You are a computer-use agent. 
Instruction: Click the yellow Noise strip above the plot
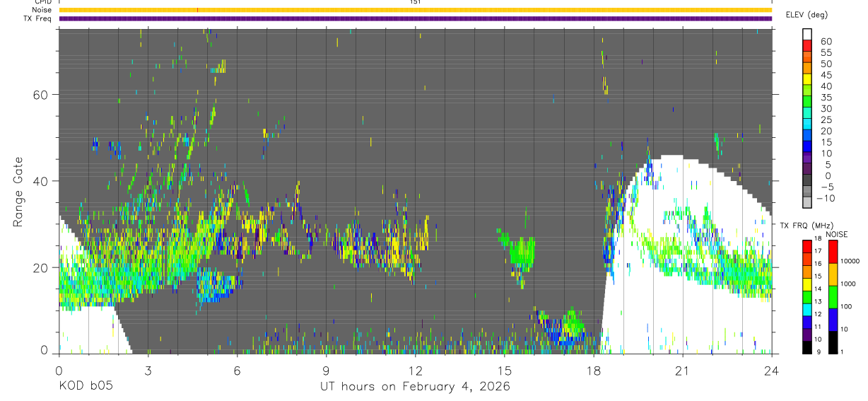click(416, 10)
